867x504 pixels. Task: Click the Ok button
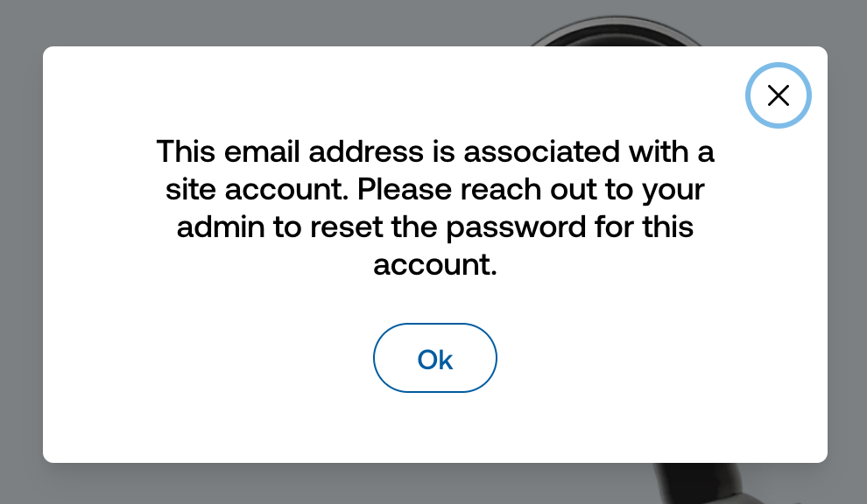click(x=435, y=358)
